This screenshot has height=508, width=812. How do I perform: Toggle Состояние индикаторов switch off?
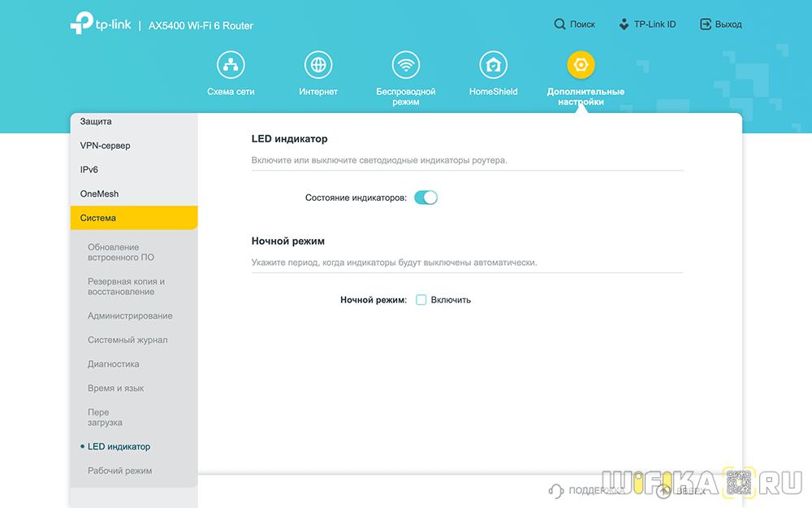(425, 198)
